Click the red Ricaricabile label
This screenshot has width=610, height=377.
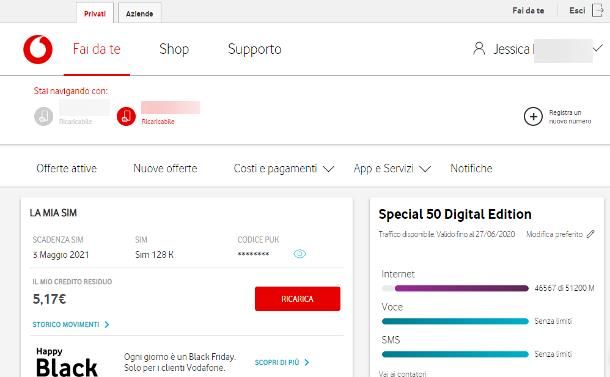click(158, 122)
